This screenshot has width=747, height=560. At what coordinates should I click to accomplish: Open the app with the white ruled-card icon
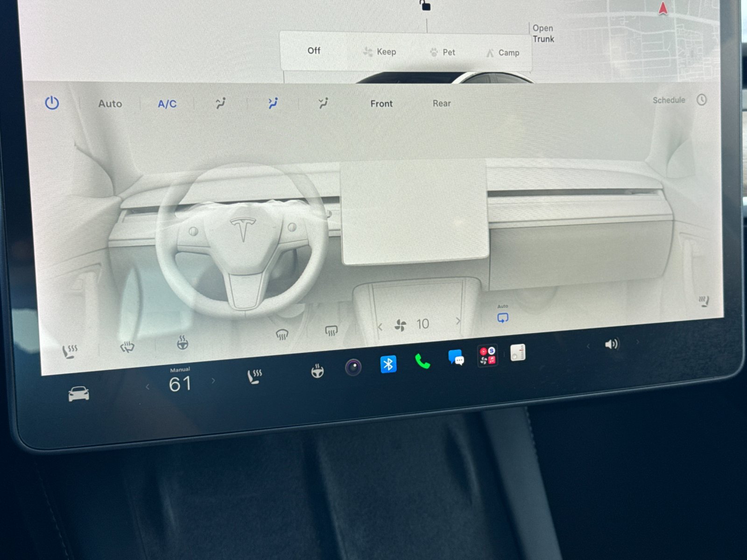(x=518, y=353)
